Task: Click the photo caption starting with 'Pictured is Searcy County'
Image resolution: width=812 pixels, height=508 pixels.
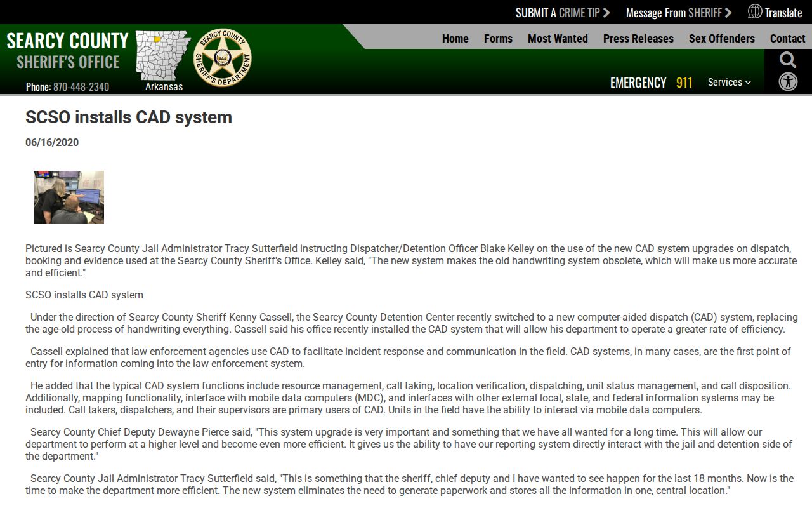Action: 411,260
